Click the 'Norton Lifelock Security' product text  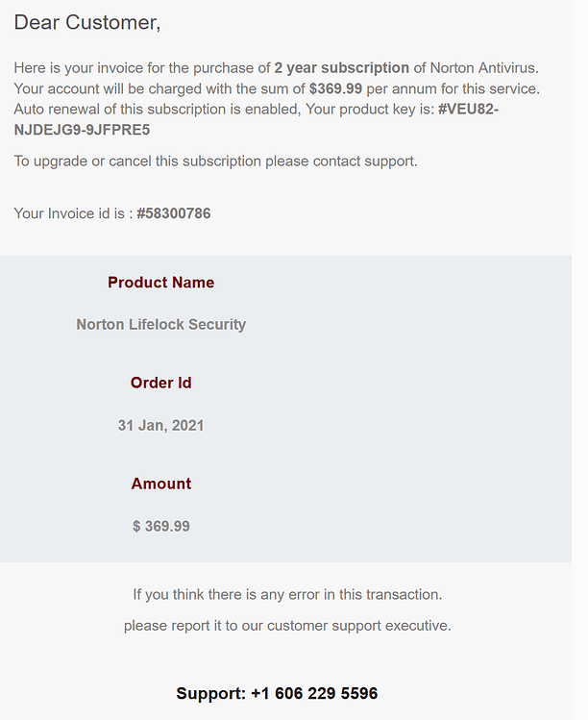pyautogui.click(x=161, y=325)
